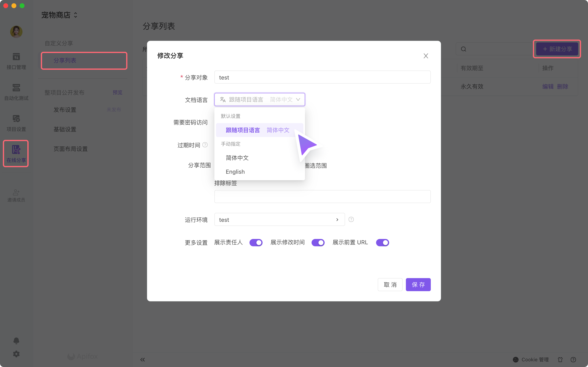Open the 宠物商店 project switcher
This screenshot has width=588, height=367.
coord(59,15)
